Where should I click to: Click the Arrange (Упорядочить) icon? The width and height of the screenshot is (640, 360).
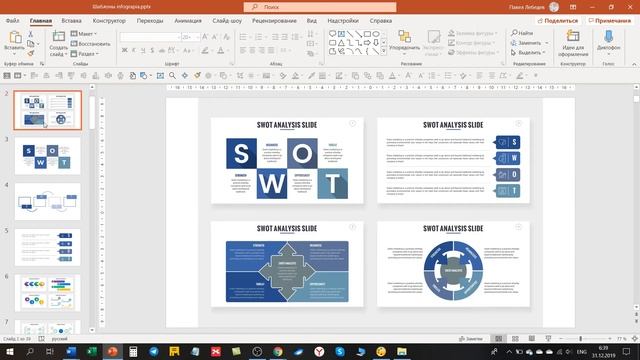tap(404, 37)
